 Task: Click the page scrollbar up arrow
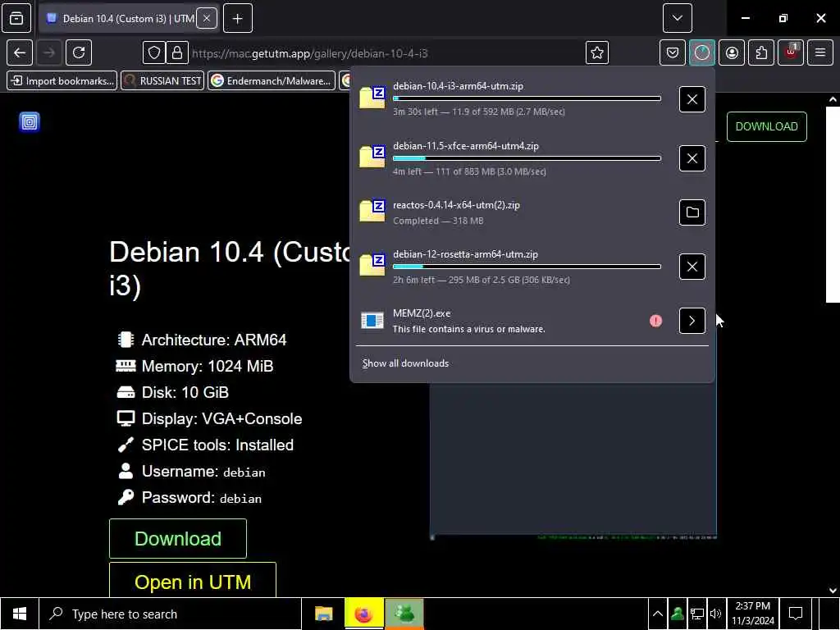pyautogui.click(x=833, y=99)
